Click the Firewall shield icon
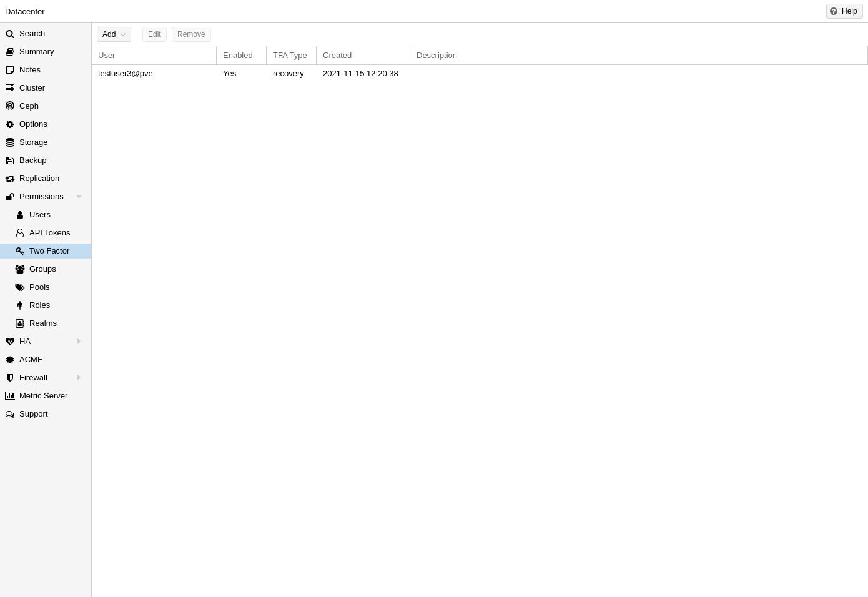868x597 pixels. (x=10, y=378)
